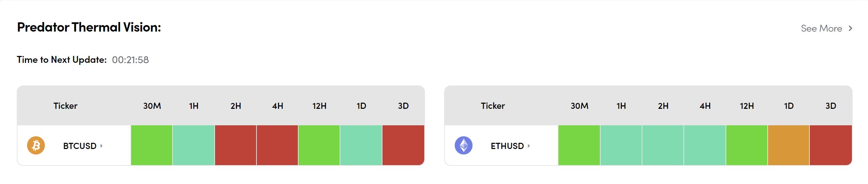Click BTCUSD 1H light green cell

click(193, 145)
